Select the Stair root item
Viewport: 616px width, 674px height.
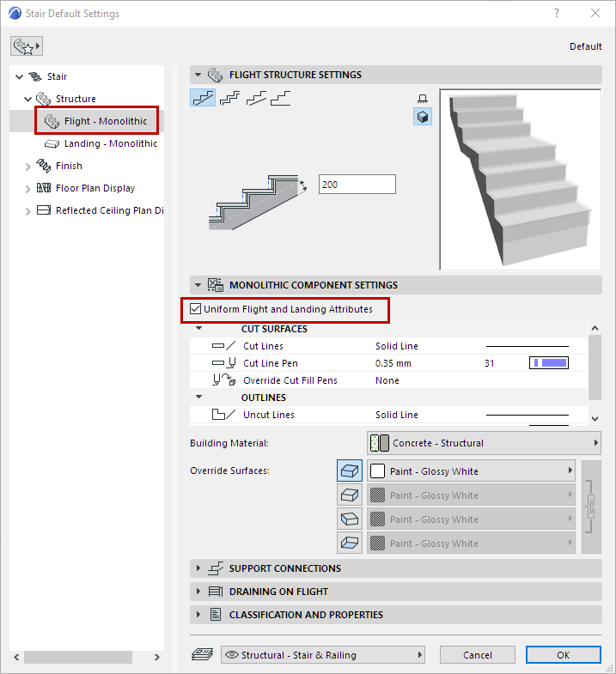click(57, 76)
